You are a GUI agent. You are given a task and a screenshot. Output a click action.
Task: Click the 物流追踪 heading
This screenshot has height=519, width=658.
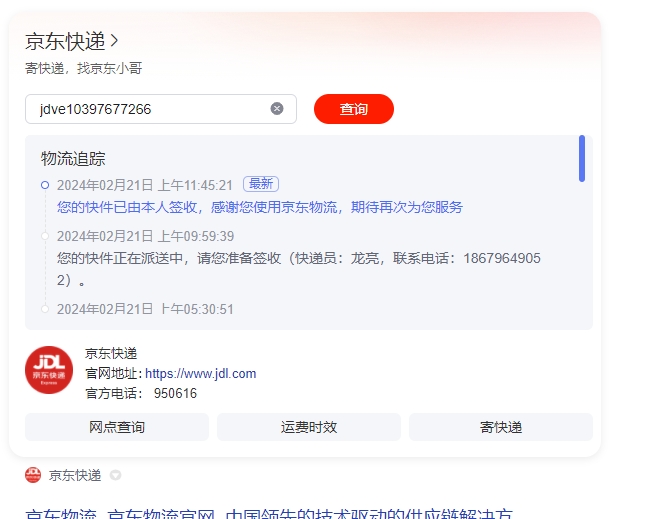tap(73, 159)
